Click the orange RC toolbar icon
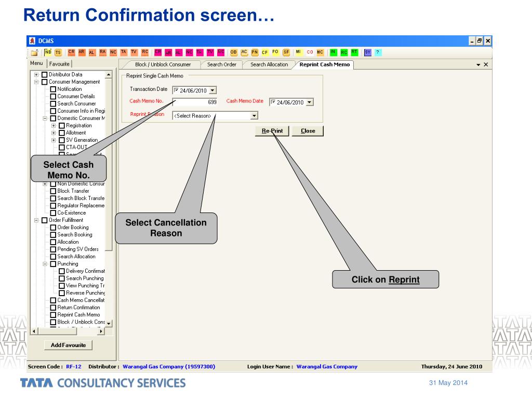 [x=145, y=52]
